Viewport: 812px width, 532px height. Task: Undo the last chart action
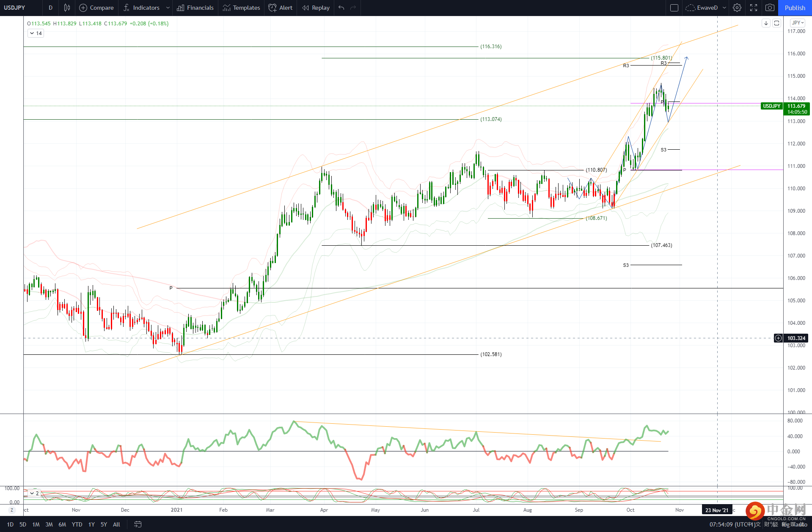341,8
